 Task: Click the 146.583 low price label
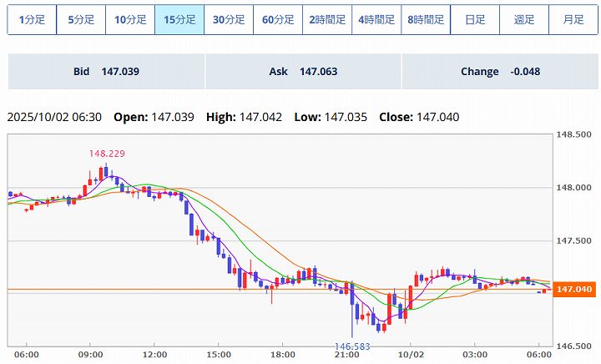tap(353, 346)
